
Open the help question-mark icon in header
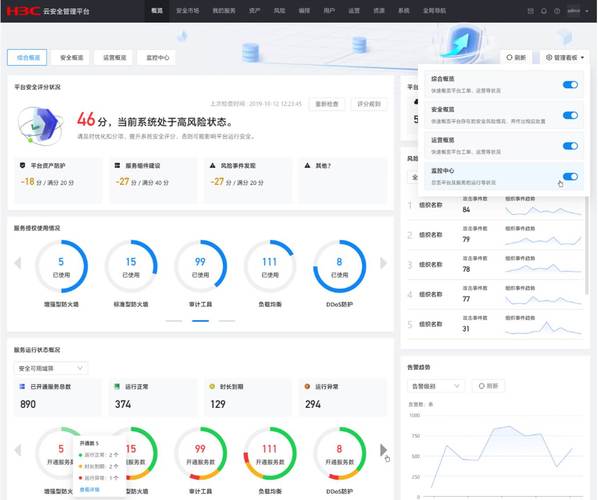coord(557,11)
